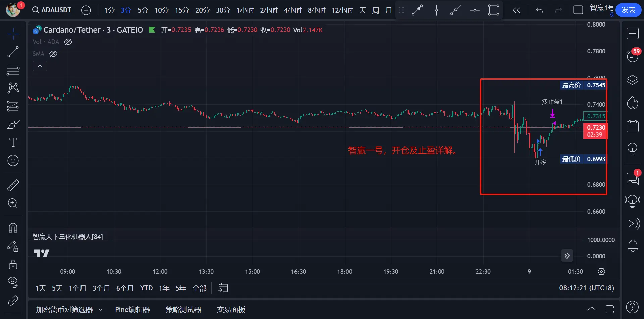
Task: Click the user profile avatar
Action: (x=13, y=10)
